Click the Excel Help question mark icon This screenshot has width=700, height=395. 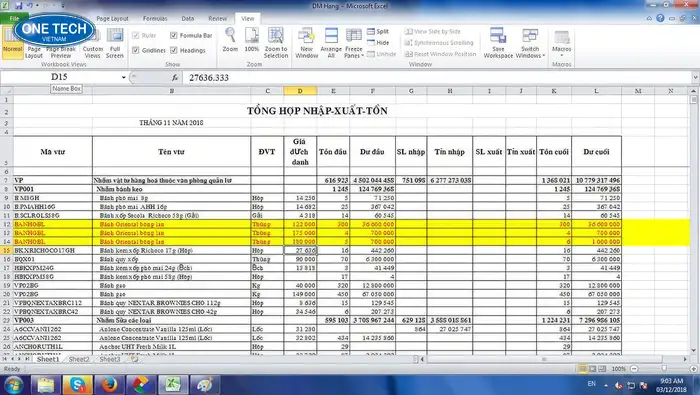(660, 18)
